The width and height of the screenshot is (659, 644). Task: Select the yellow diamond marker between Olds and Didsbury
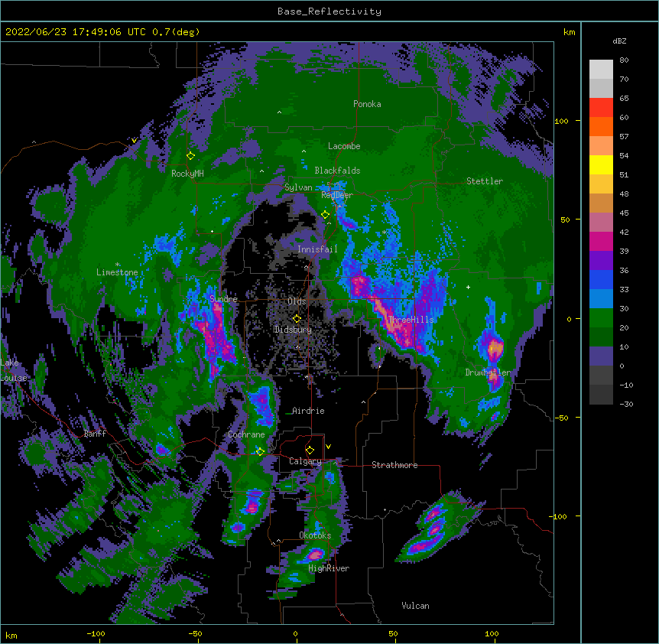297,319
